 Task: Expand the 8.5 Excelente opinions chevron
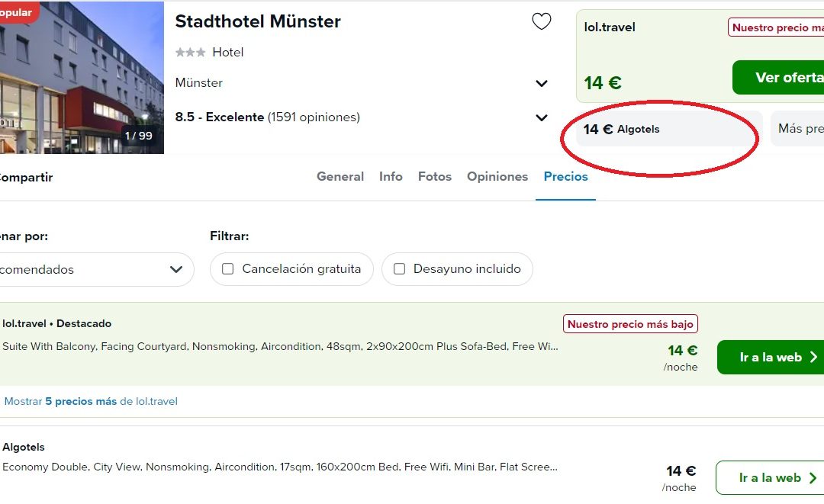541,117
